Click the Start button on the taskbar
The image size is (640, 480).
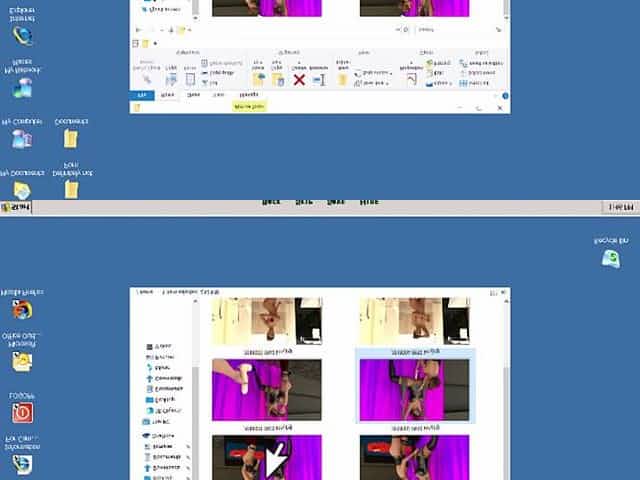[17, 207]
